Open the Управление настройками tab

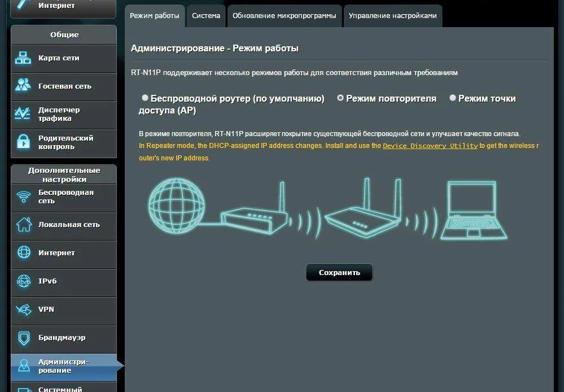[393, 16]
